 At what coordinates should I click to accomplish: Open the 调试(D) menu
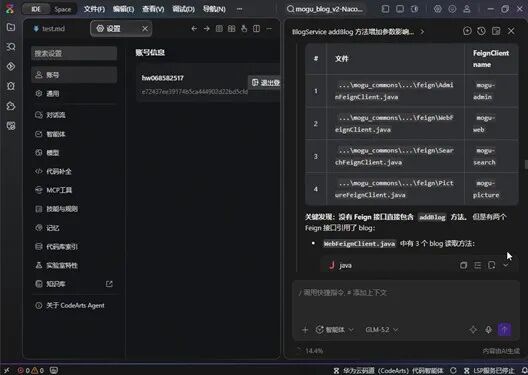[184, 9]
